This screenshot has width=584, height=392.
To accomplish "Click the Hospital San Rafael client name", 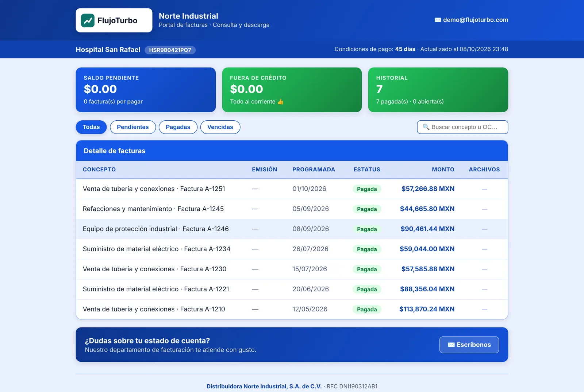I will click(108, 50).
